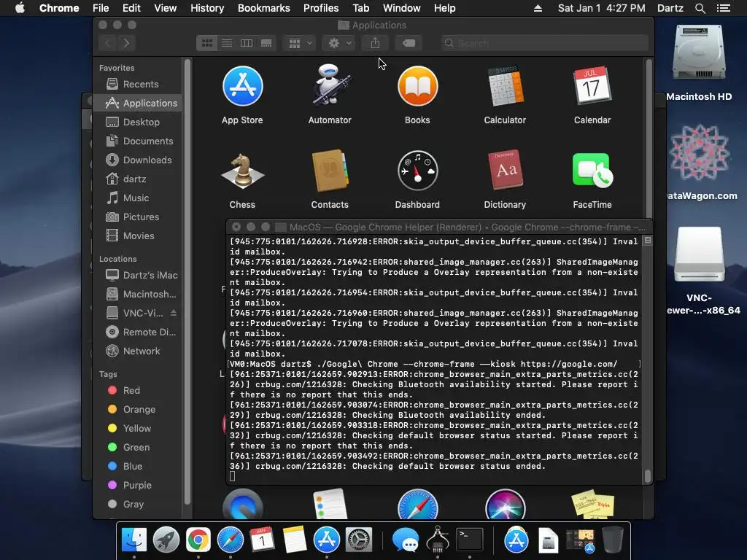
Task: Click the Finder share button
Action: 376,43
